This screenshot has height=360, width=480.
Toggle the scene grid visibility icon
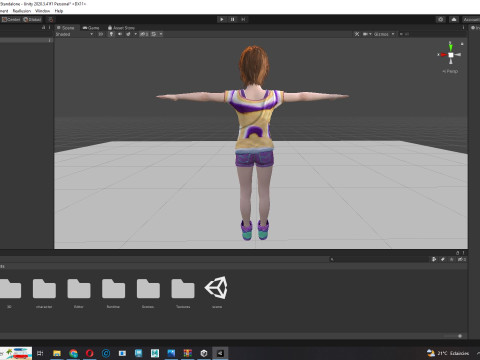point(154,34)
